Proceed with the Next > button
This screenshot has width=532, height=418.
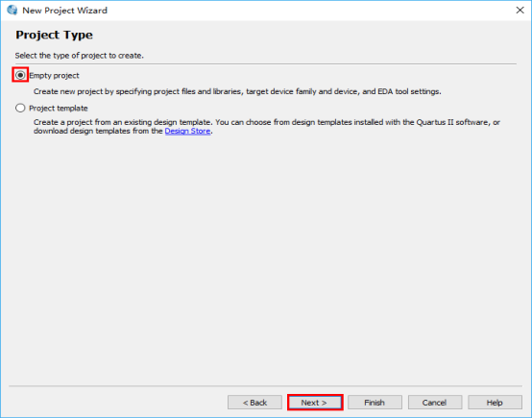pos(315,403)
